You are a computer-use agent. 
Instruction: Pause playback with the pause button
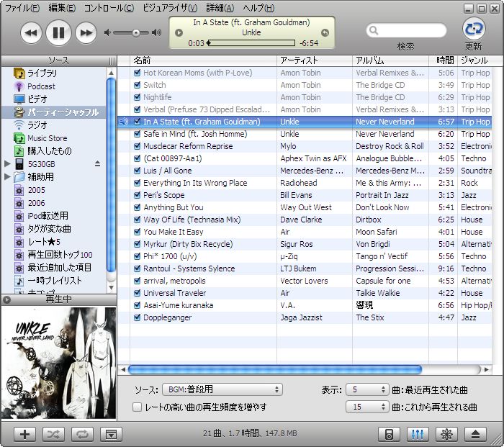click(x=58, y=32)
